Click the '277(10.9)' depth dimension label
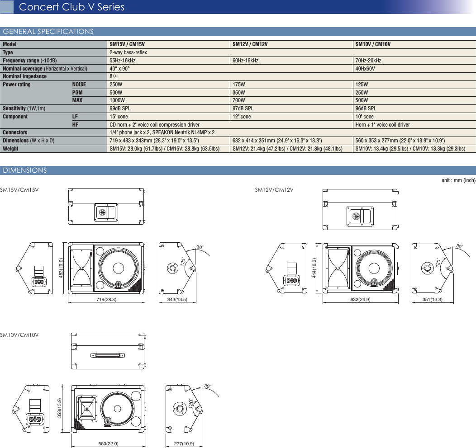This screenshot has width=476, height=448. tap(184, 444)
